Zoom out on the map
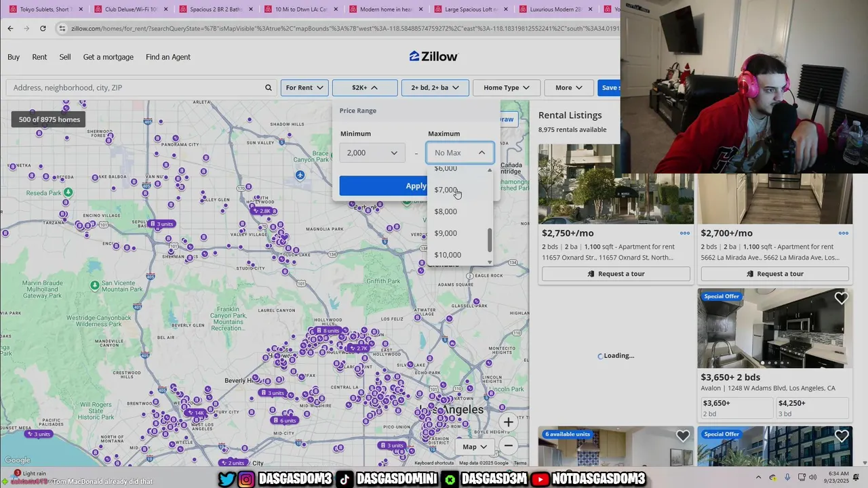Image resolution: width=868 pixels, height=488 pixels. click(508, 446)
